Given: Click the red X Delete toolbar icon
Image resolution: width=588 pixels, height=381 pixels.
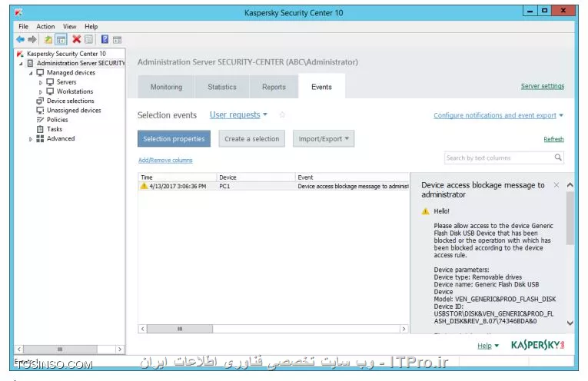Looking at the screenshot, I should (77, 39).
